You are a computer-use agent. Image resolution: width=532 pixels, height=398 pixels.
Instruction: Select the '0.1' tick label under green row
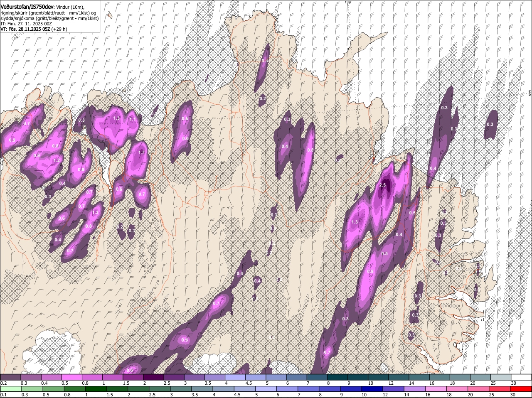[x=3, y=395]
